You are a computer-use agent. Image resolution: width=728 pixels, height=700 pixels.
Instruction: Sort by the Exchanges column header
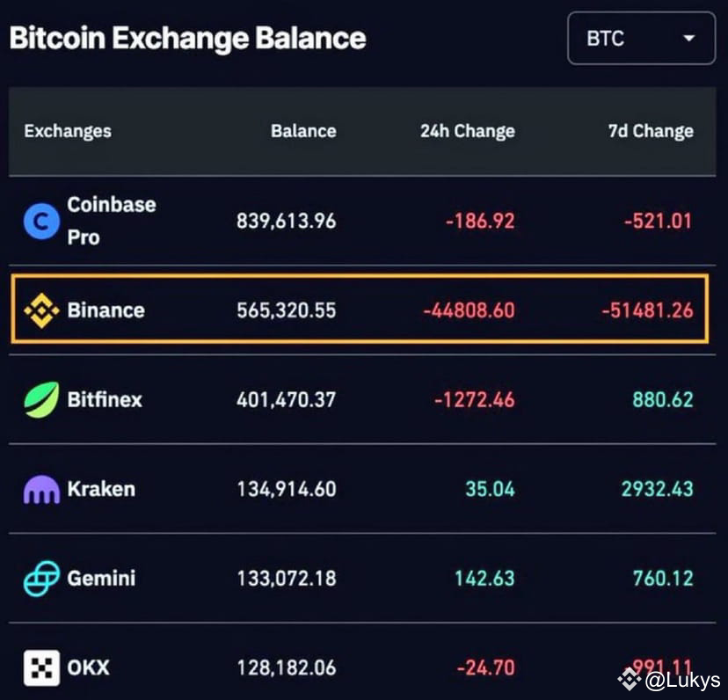click(x=68, y=131)
